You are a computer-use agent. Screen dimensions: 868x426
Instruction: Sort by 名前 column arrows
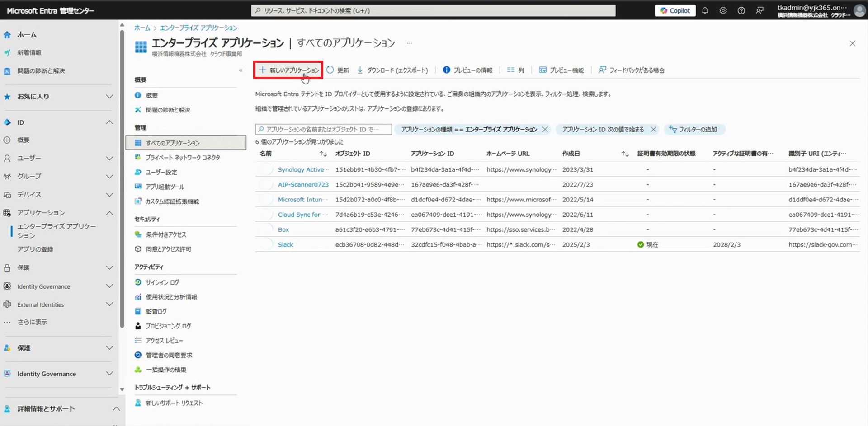pyautogui.click(x=323, y=154)
